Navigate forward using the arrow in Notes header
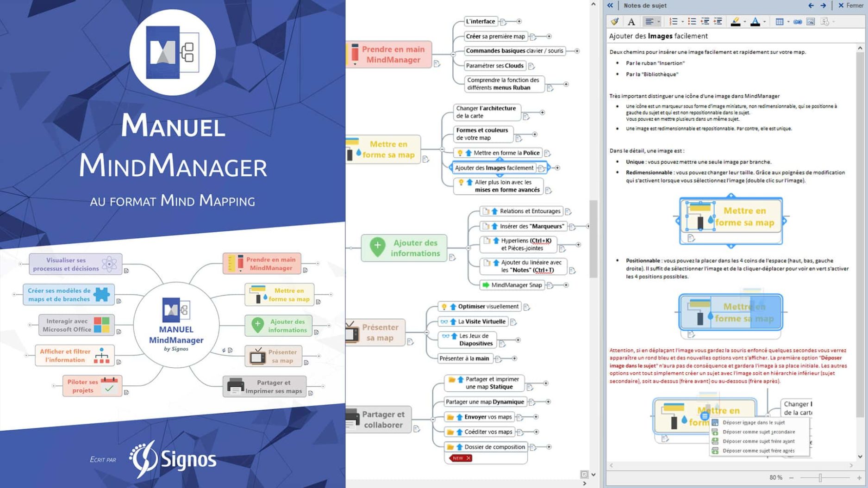 (823, 6)
